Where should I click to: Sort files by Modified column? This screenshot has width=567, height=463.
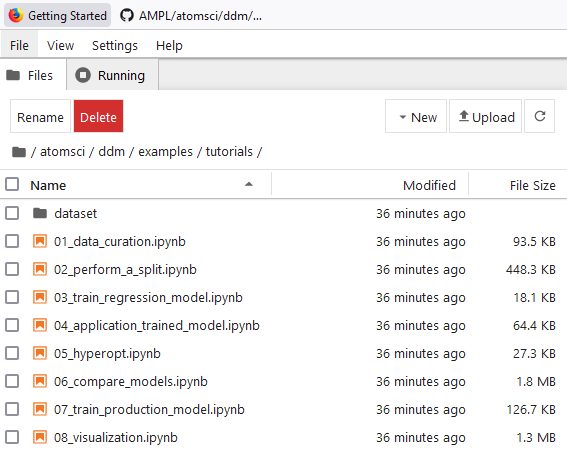(429, 185)
